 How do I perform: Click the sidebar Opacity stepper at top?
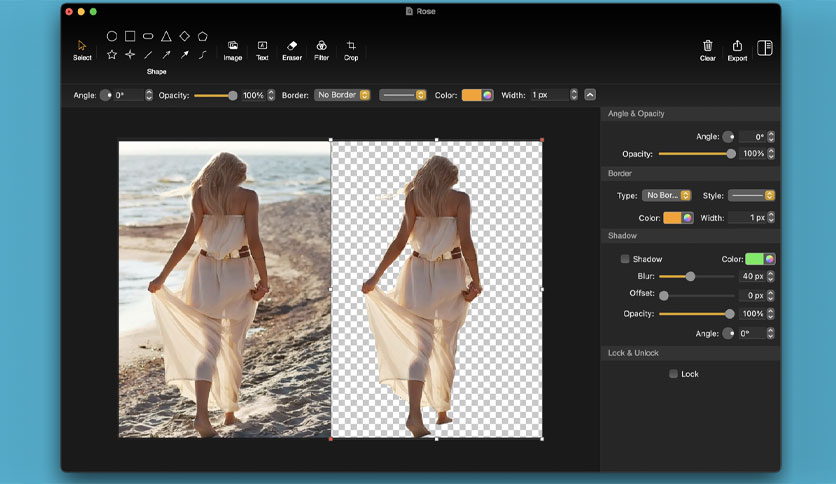click(771, 154)
